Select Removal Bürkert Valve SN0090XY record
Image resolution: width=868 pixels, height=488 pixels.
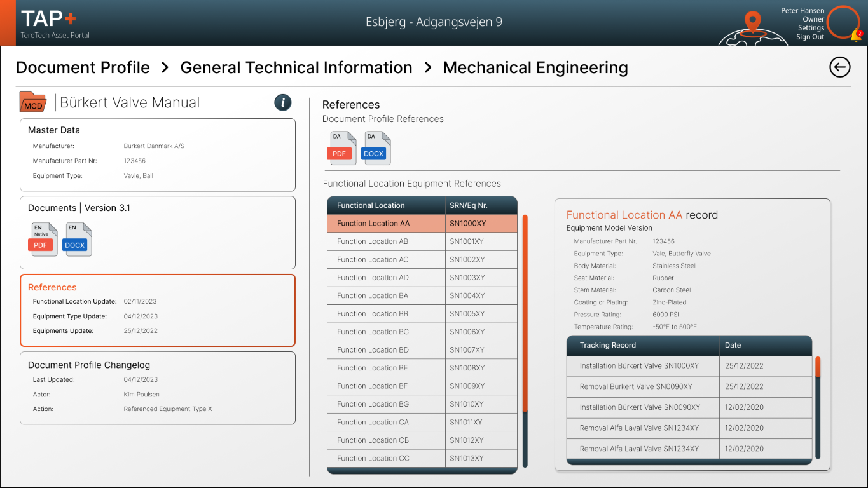click(689, 386)
